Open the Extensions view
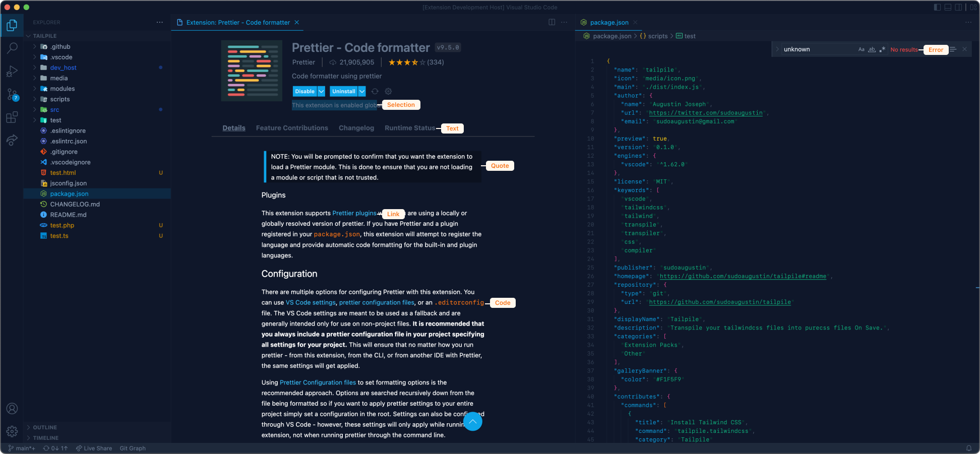 click(x=12, y=118)
